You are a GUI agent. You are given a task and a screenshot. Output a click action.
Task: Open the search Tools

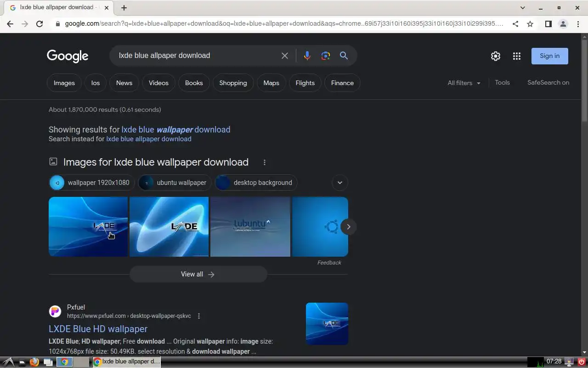coord(502,83)
